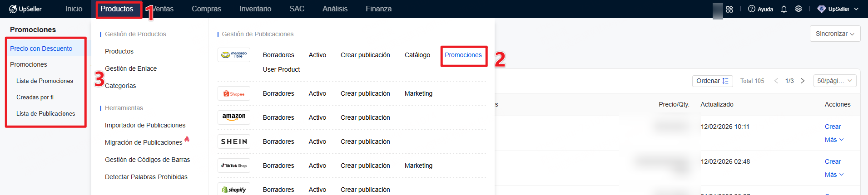
Task: Click the TikTok Shop logo
Action: coord(233,166)
